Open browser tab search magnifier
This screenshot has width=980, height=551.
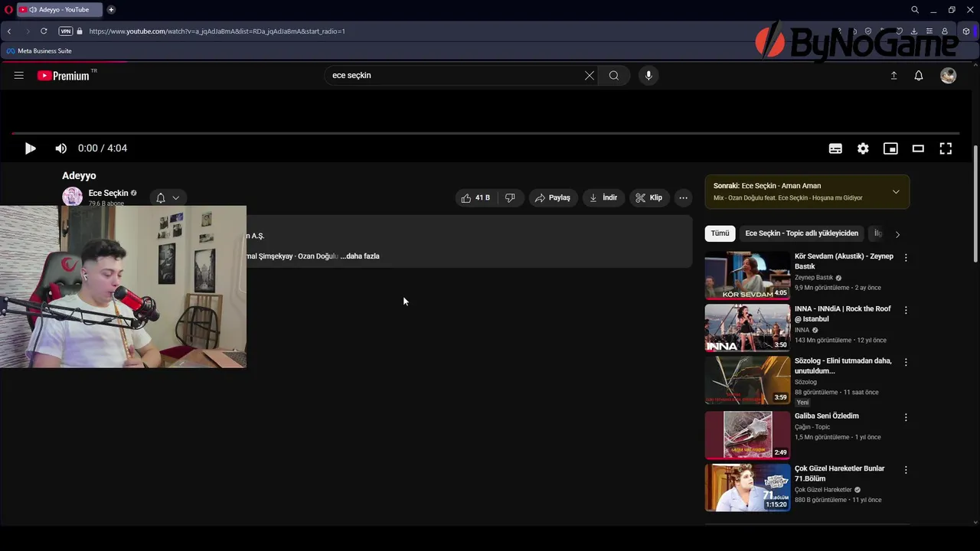coord(915,10)
